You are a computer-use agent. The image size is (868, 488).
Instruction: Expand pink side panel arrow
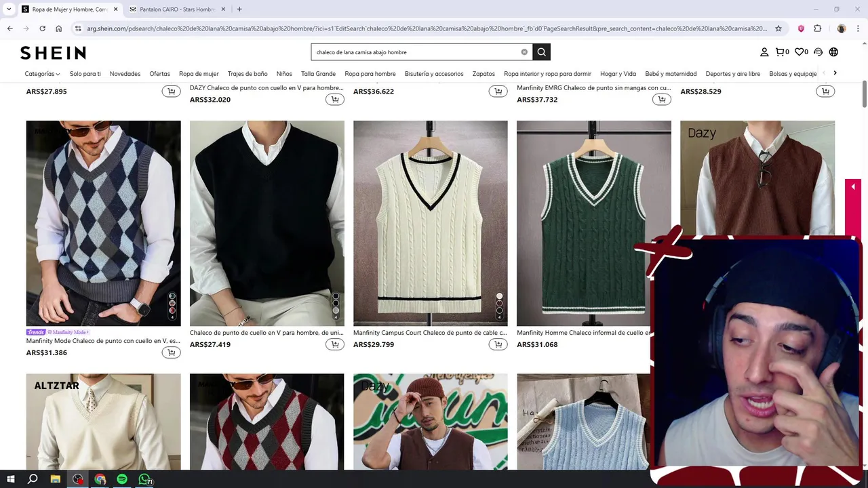click(852, 186)
